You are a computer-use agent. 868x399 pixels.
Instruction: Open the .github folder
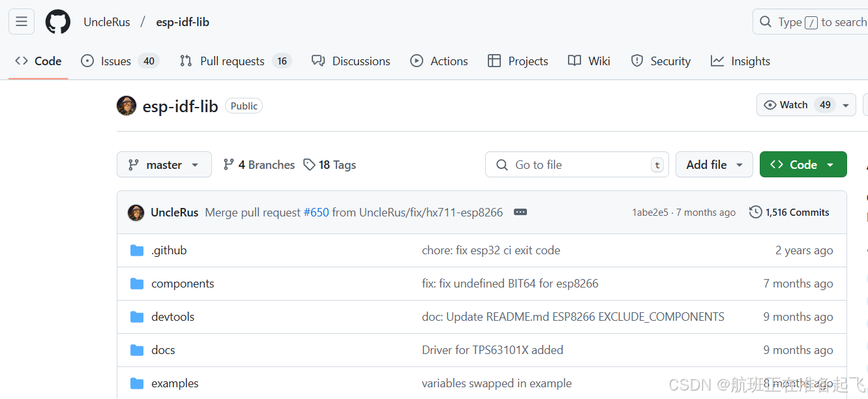(169, 250)
